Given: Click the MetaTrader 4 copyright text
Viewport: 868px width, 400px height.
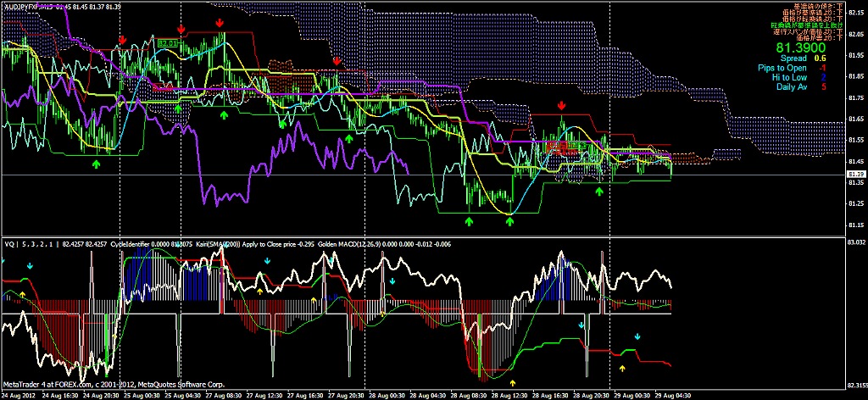Looking at the screenshot, I should click(113, 384).
